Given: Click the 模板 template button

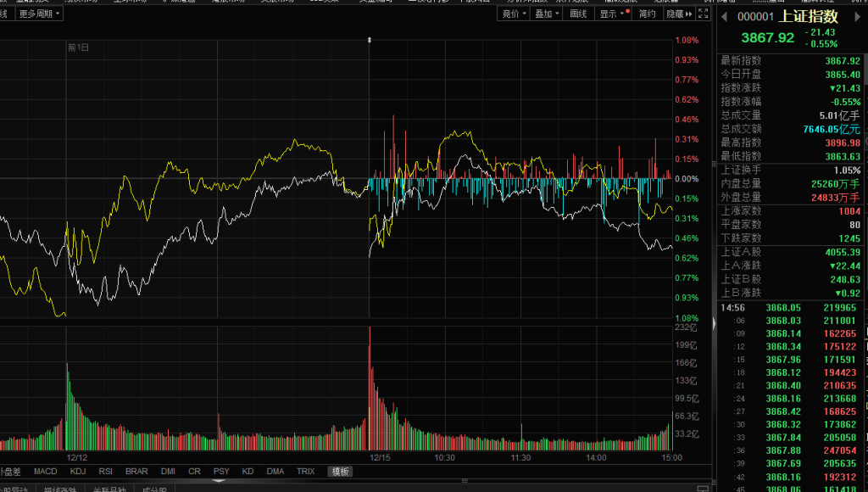Looking at the screenshot, I should (340, 472).
